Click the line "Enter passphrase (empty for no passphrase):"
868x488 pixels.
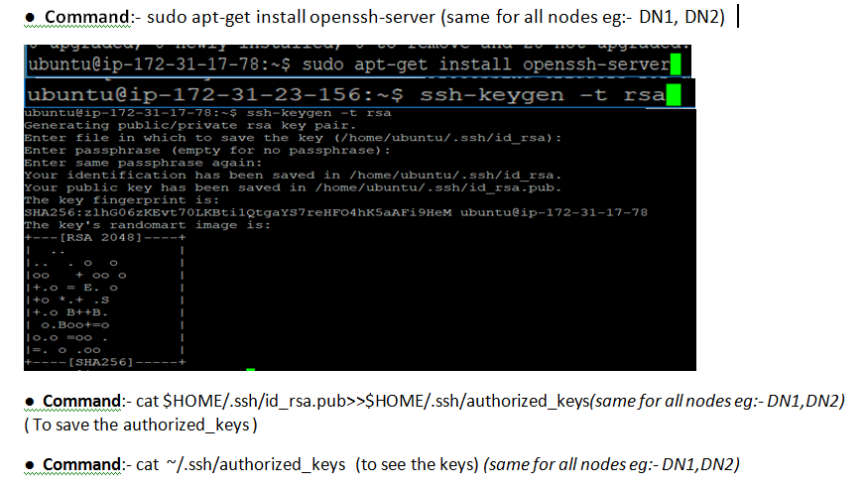pos(207,151)
